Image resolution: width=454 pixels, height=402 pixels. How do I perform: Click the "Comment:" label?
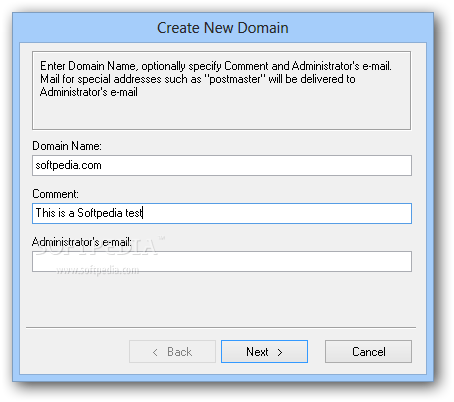[x=56, y=194]
